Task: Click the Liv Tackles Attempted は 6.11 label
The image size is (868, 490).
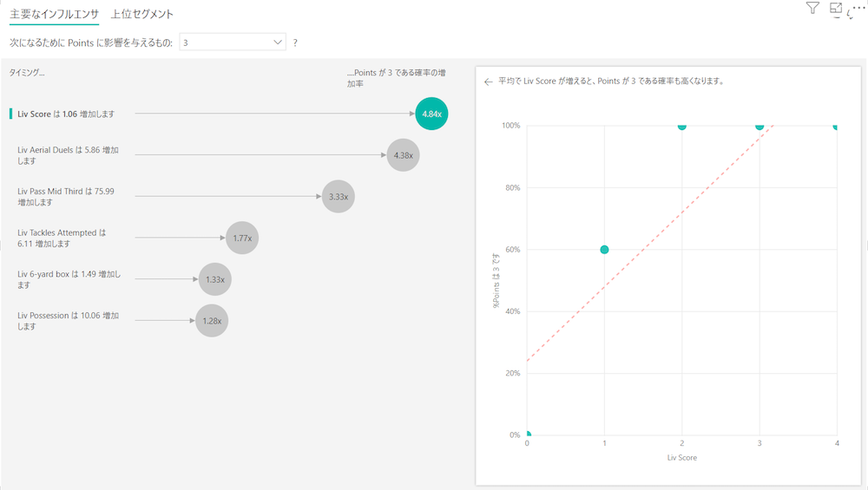Action: (62, 238)
